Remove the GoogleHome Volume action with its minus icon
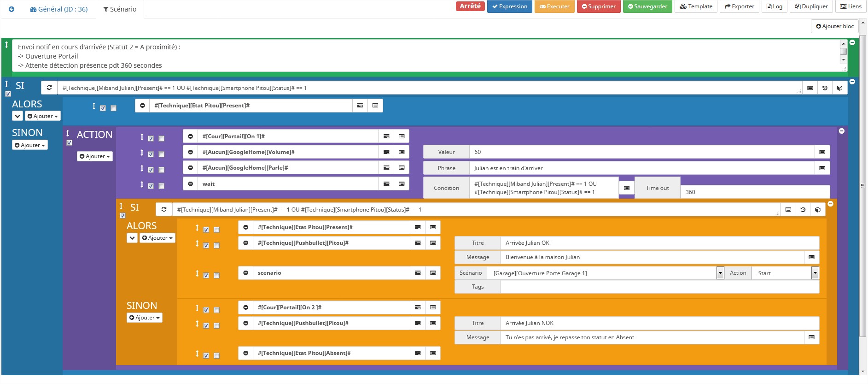Viewport: 868px width, 384px height. click(x=190, y=152)
